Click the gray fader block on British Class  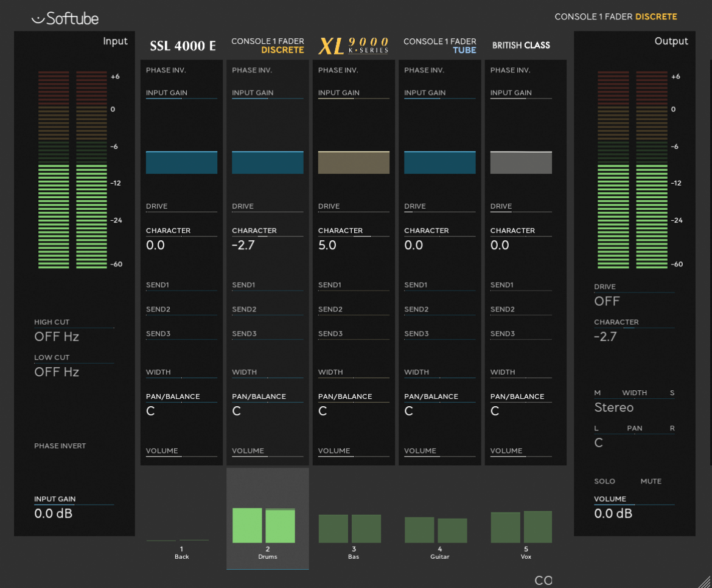(x=521, y=162)
